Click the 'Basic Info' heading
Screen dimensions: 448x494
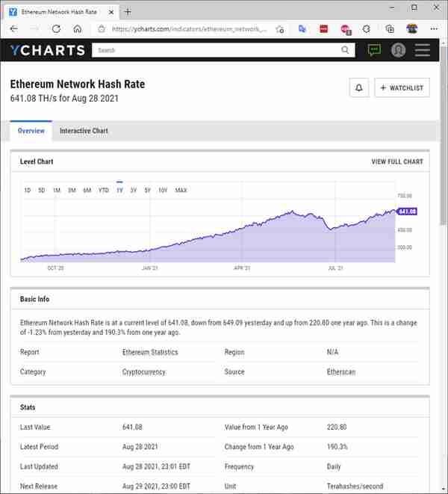coord(34,299)
